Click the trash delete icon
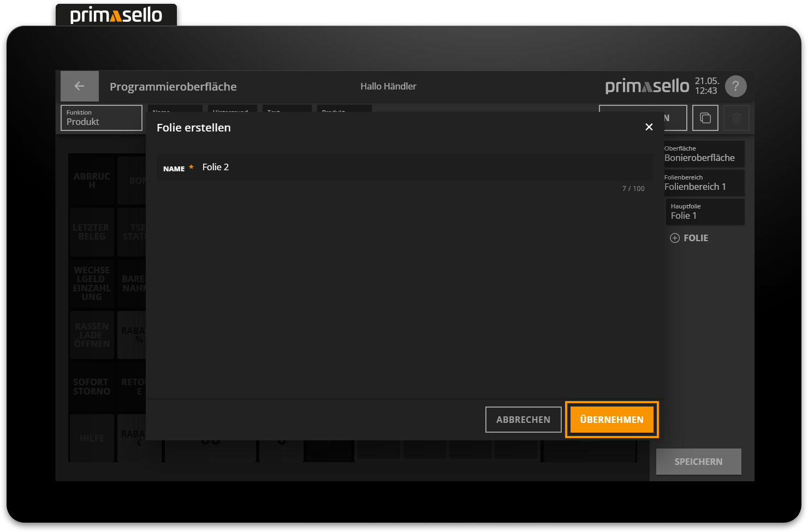This screenshot has height=532, width=808. pyautogui.click(x=736, y=118)
